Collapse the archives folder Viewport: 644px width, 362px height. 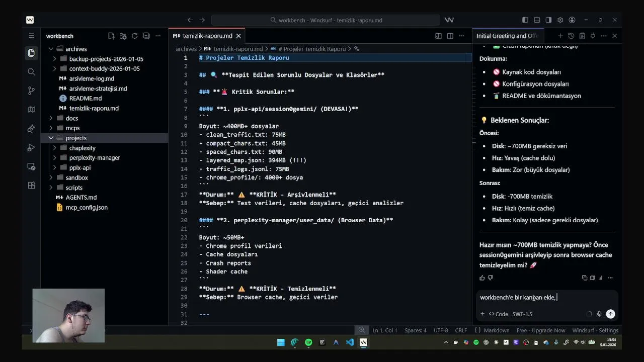coord(51,49)
